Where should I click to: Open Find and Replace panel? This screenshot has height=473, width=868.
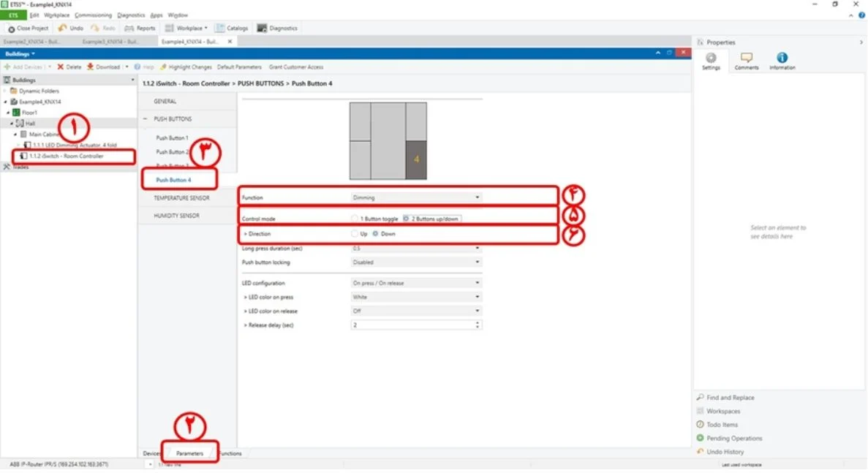tap(725, 398)
